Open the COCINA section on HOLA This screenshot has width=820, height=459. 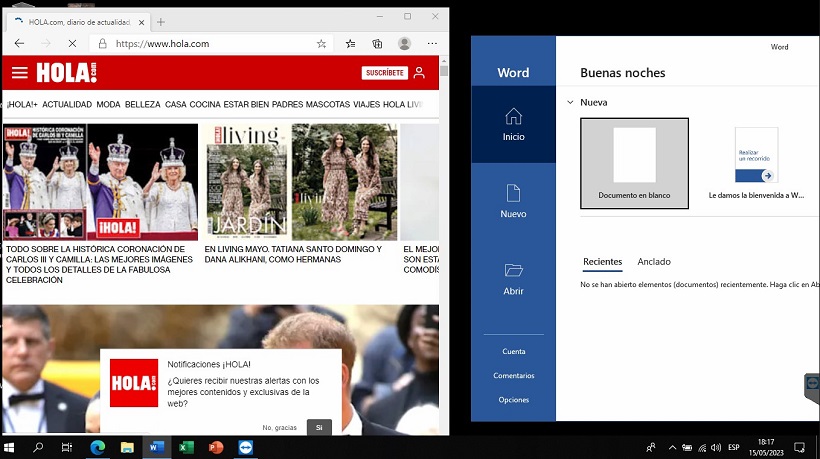pos(205,105)
